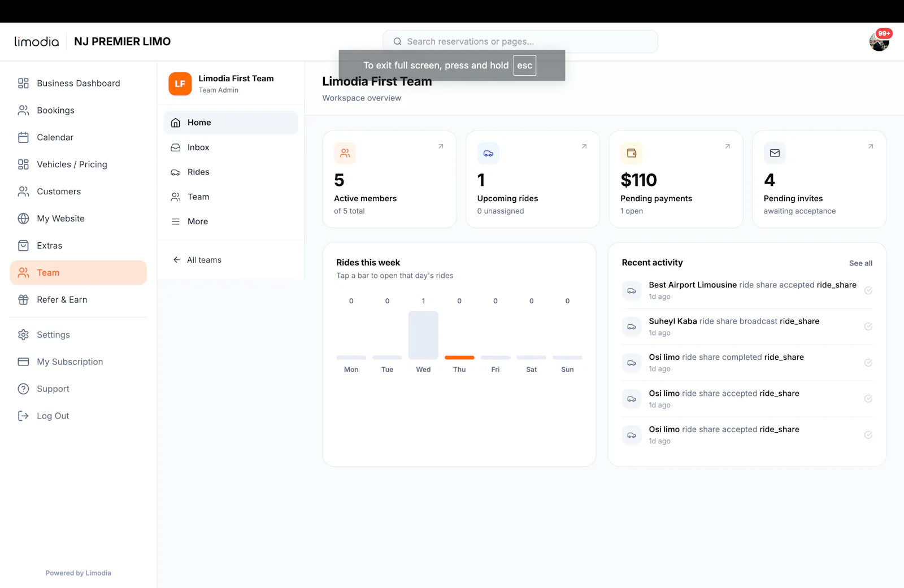Viewport: 904px width, 588px height.
Task: Click the car icon on Upcoming rides card
Action: pyautogui.click(x=488, y=153)
